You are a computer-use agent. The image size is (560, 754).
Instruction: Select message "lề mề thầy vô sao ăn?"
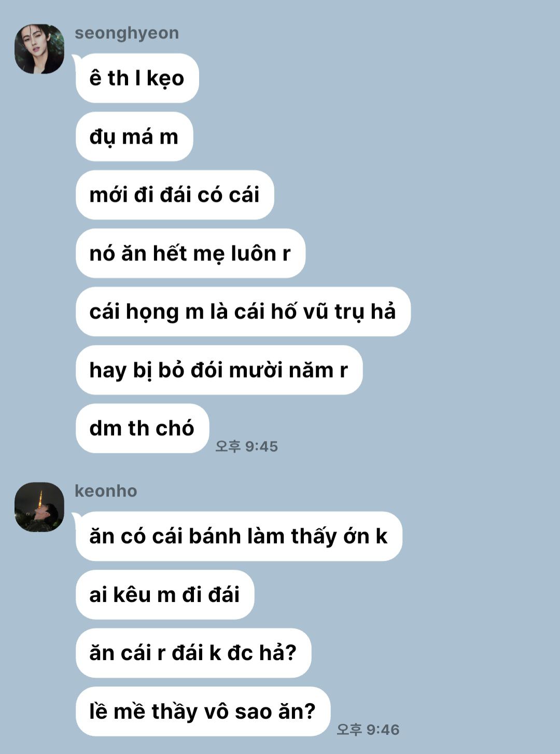pos(203,711)
